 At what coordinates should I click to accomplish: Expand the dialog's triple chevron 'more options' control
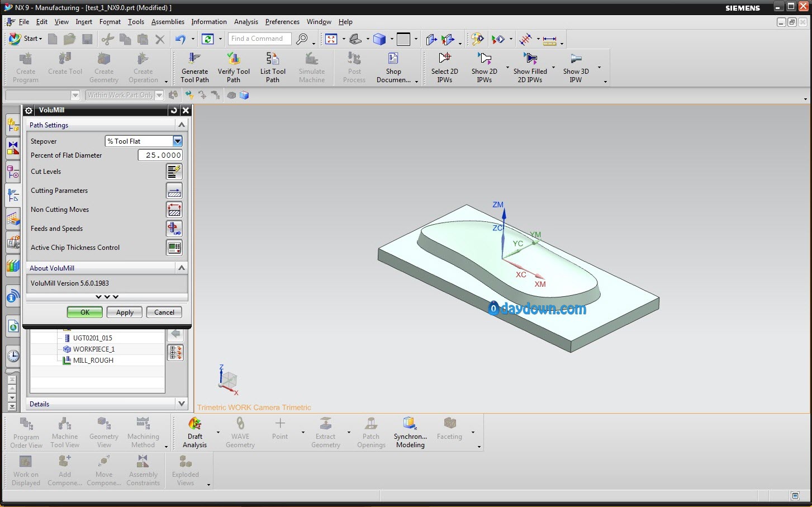(107, 297)
